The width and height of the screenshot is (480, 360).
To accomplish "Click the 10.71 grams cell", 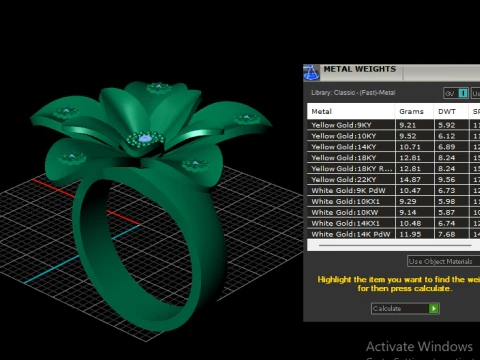I will 414,147.
